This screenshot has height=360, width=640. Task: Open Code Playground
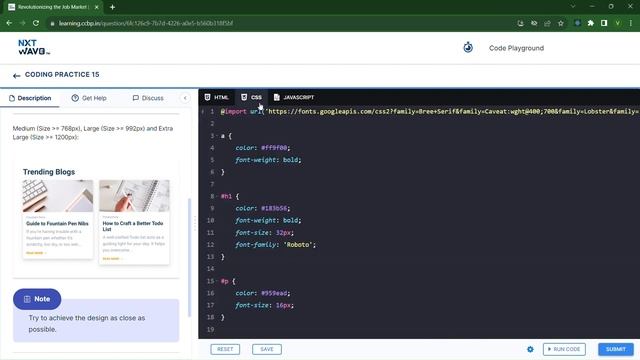coord(516,48)
